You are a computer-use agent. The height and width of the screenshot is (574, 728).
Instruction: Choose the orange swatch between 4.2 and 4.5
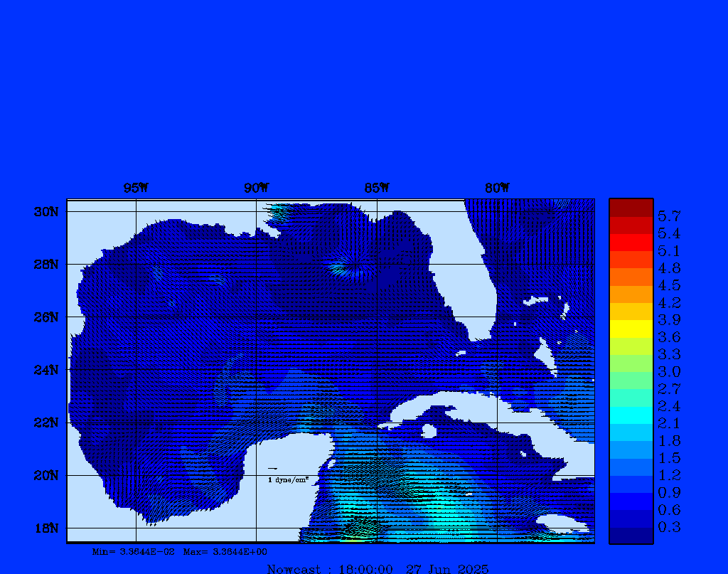pos(631,294)
